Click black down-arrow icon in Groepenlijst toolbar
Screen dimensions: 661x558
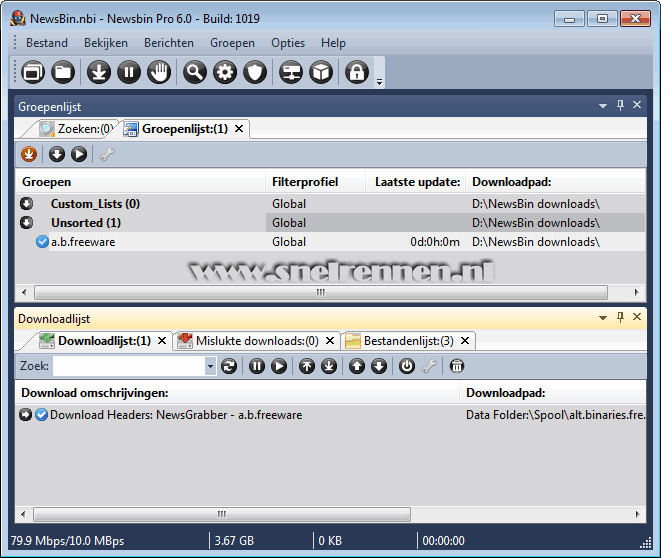[57, 154]
